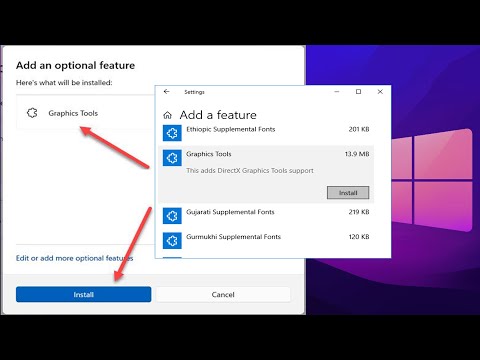Image resolution: width=480 pixels, height=360 pixels.
Task: Click the Settings title text in the window
Action: coord(194,92)
